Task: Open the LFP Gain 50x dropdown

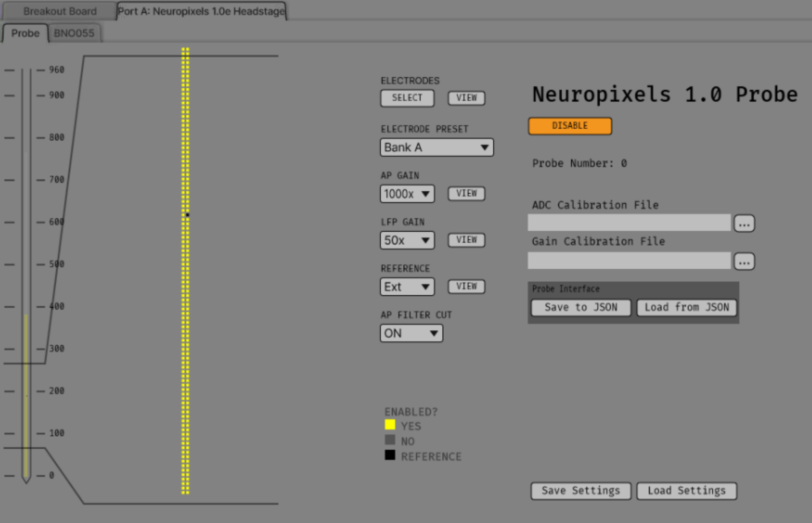Action: 407,240
